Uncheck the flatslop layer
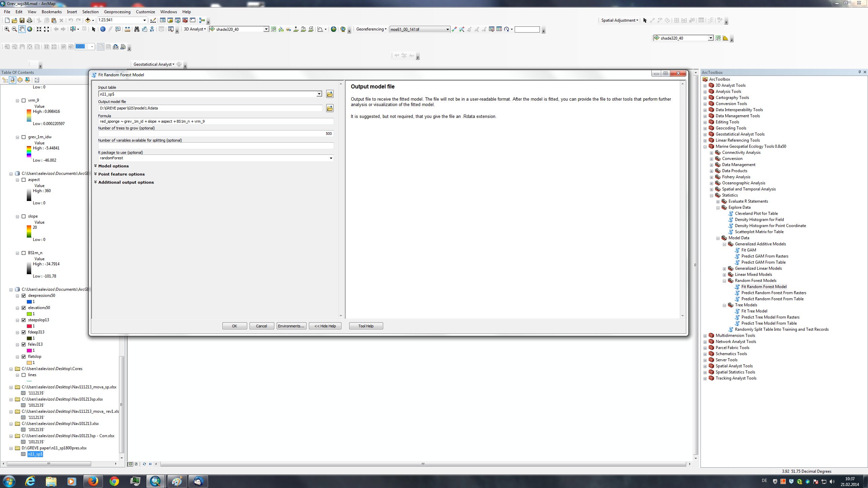868x488 pixels. 24,357
